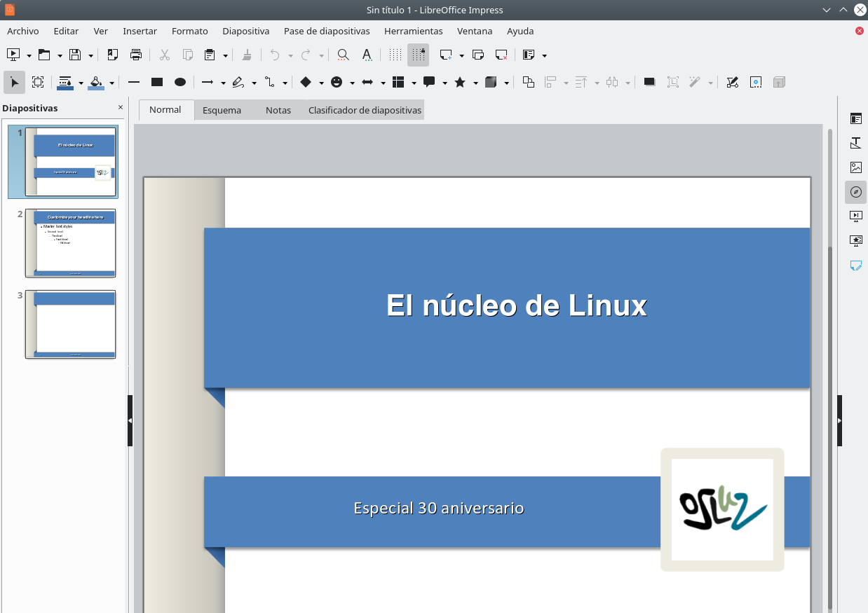Toggle the shadow effect button

pos(649,82)
